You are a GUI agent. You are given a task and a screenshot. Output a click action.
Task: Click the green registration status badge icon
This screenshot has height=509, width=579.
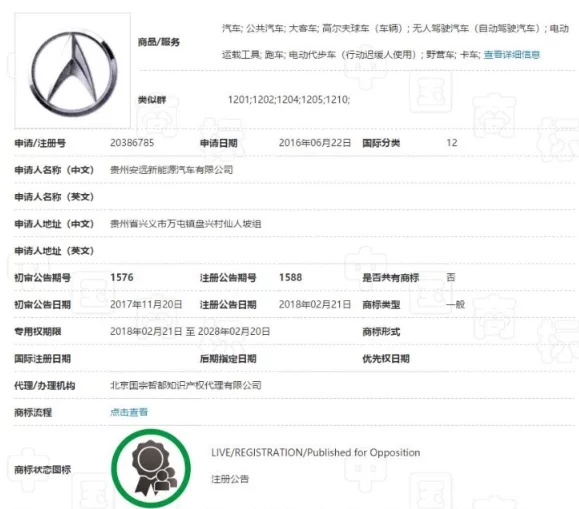[x=151, y=468]
